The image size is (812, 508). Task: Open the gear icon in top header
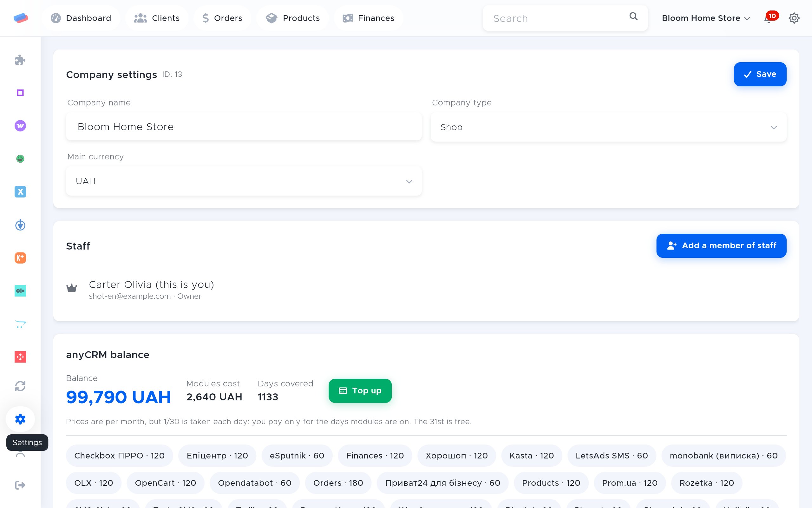point(794,18)
